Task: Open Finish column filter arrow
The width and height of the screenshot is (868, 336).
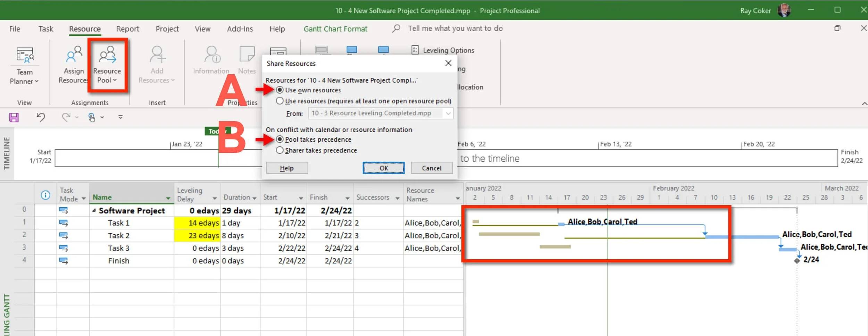Action: [x=347, y=198]
